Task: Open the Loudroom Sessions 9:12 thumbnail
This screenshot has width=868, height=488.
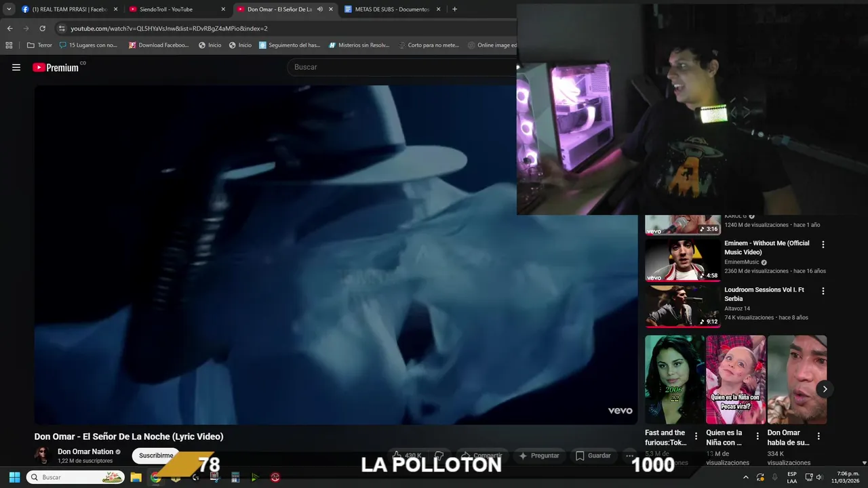Action: click(682, 306)
